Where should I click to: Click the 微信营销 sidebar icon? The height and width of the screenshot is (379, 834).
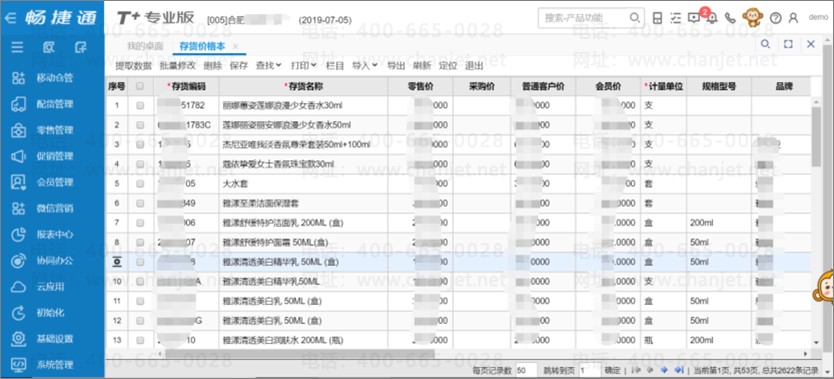pyautogui.click(x=19, y=208)
